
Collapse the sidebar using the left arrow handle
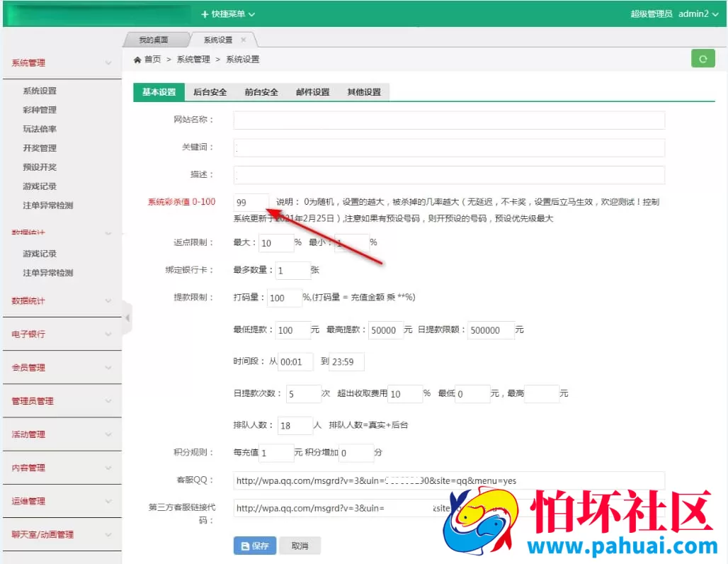[x=128, y=319]
